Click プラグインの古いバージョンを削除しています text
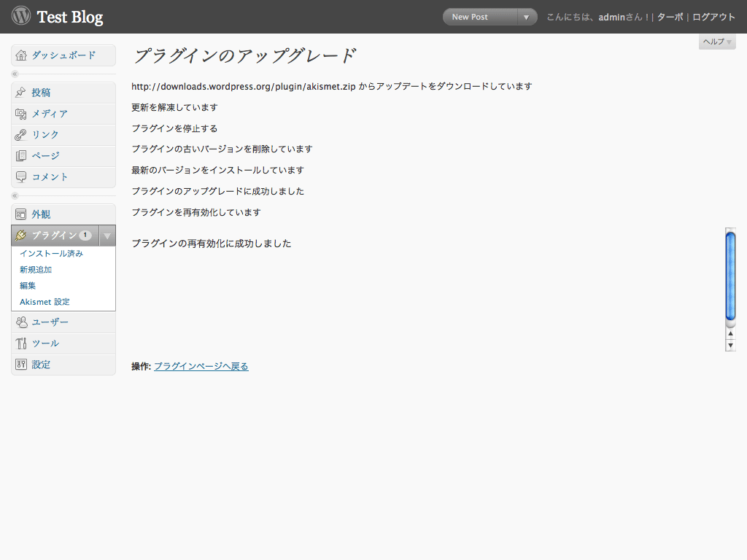747x560 pixels. 222,149
